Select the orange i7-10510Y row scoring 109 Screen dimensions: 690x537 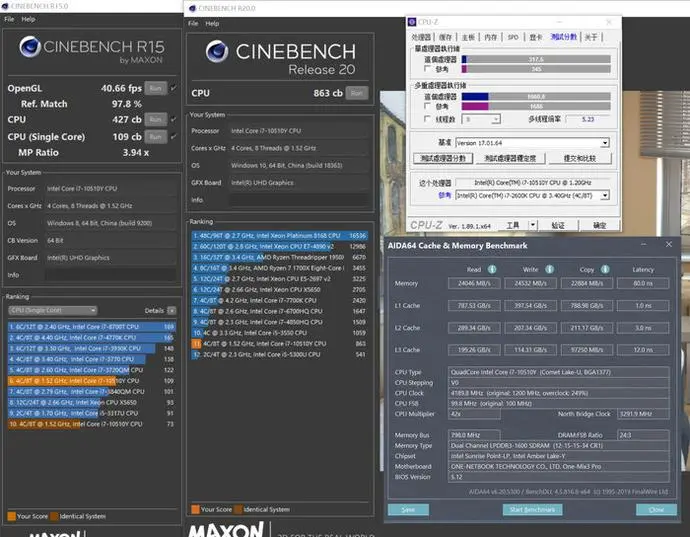pos(92,381)
